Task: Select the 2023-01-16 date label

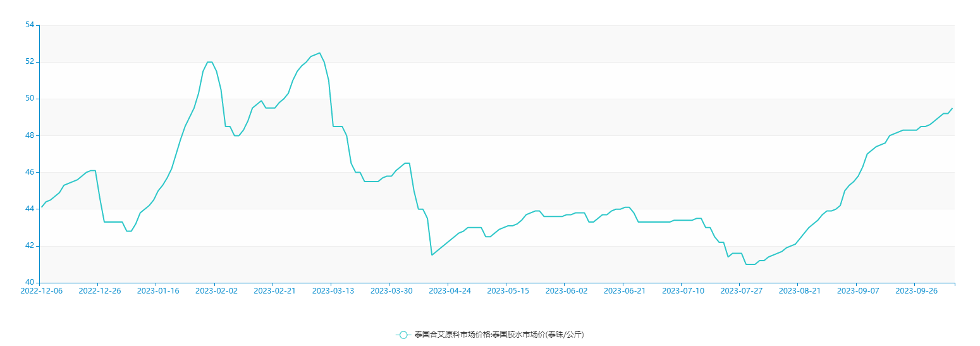Action: (x=158, y=291)
